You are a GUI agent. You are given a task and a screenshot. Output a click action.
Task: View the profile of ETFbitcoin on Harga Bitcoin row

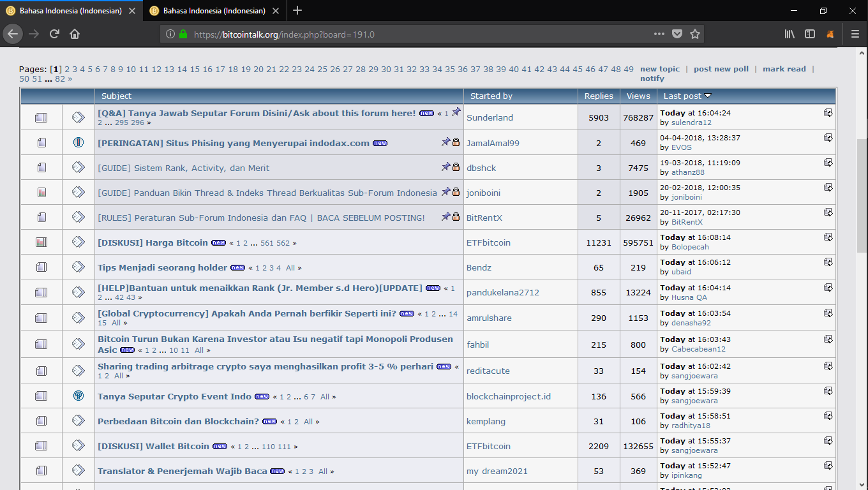[x=488, y=242]
